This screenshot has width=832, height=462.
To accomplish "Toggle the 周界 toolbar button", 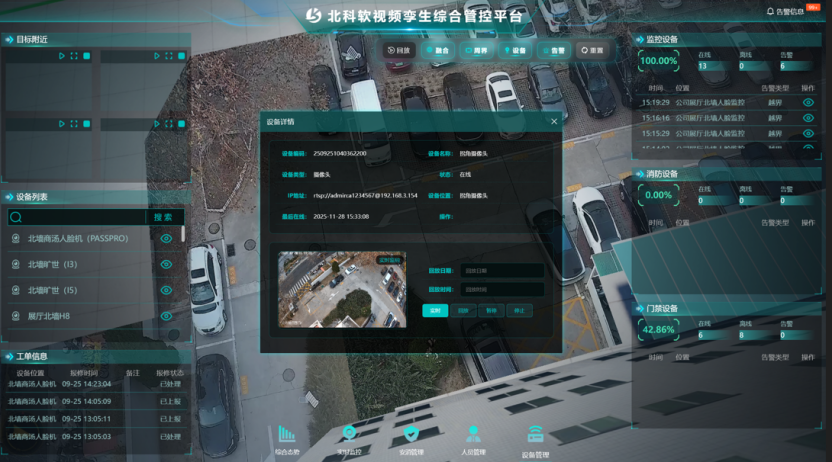I will pyautogui.click(x=476, y=50).
